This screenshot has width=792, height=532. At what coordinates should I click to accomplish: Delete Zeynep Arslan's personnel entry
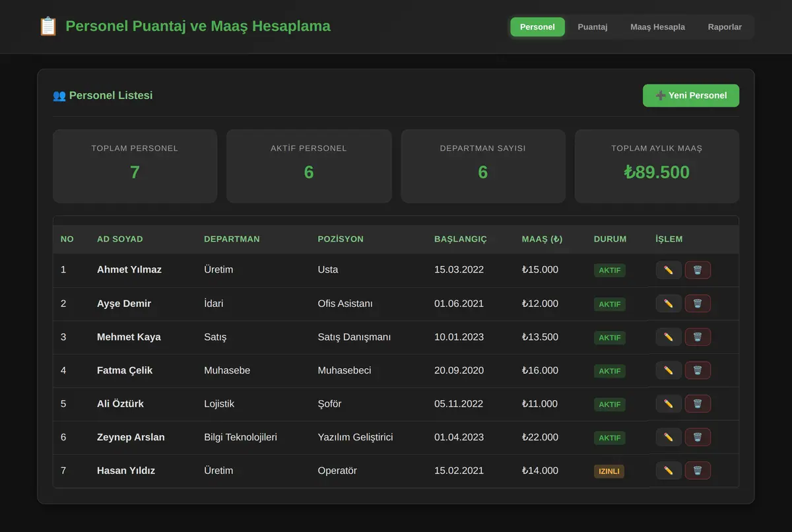point(698,437)
